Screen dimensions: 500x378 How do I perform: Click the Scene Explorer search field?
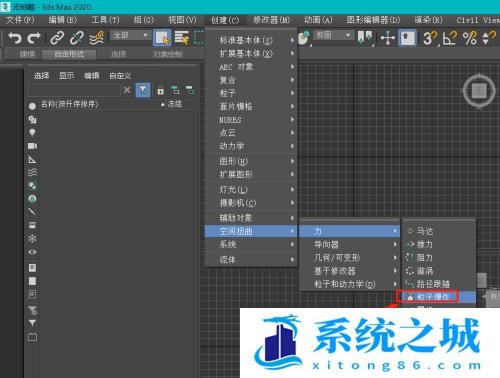[74, 90]
